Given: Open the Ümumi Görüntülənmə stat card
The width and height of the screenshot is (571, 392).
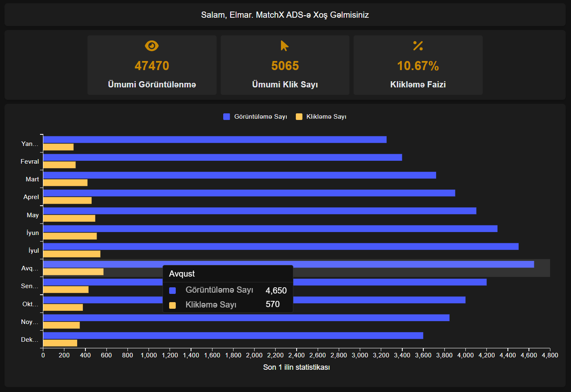Looking at the screenshot, I should pos(152,65).
